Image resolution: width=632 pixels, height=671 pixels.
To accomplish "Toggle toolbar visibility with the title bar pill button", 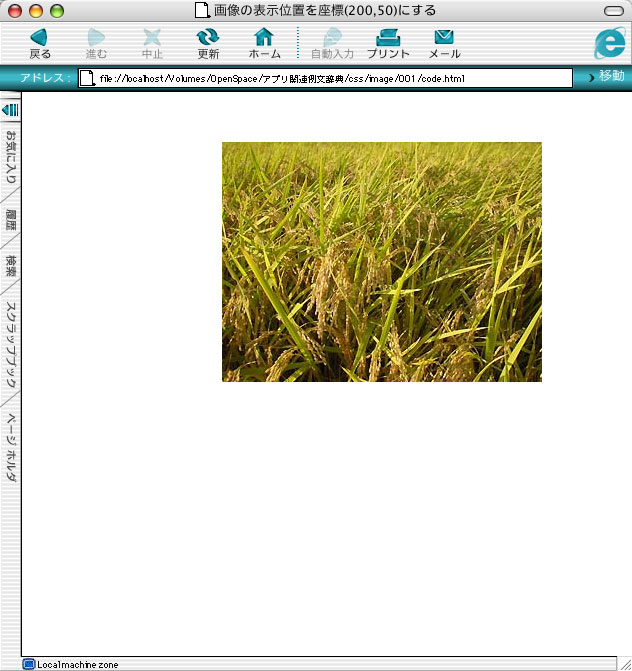I will click(x=613, y=10).
